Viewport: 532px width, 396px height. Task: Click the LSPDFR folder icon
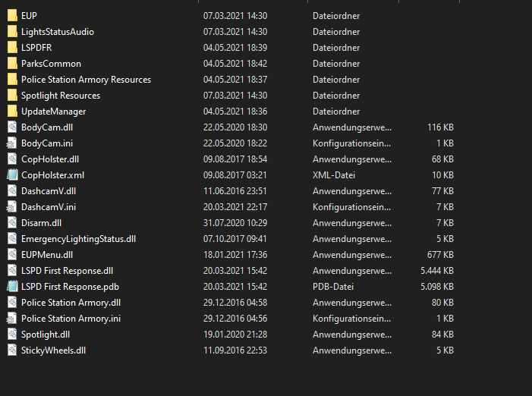[11, 48]
